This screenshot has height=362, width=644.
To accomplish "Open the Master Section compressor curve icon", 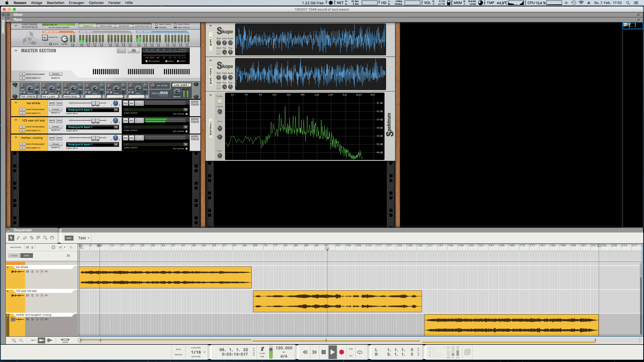I will 121,51.
